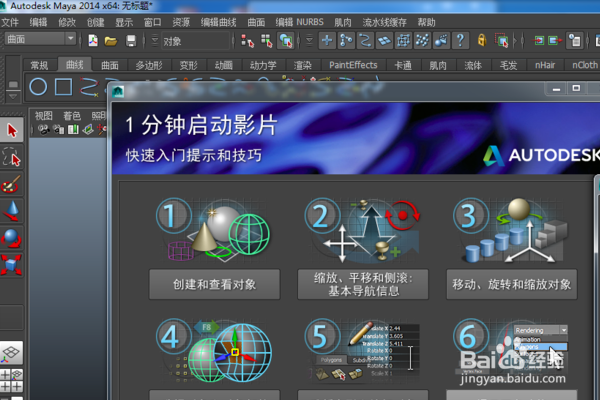The width and height of the screenshot is (600, 400).
Task: Open the 编辑 NURBS menu
Action: click(x=300, y=23)
